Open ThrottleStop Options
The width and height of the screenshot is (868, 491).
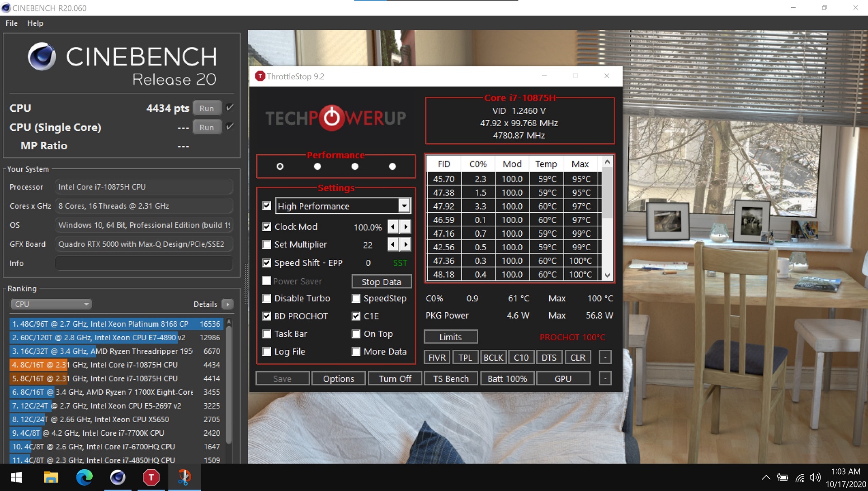pos(339,379)
